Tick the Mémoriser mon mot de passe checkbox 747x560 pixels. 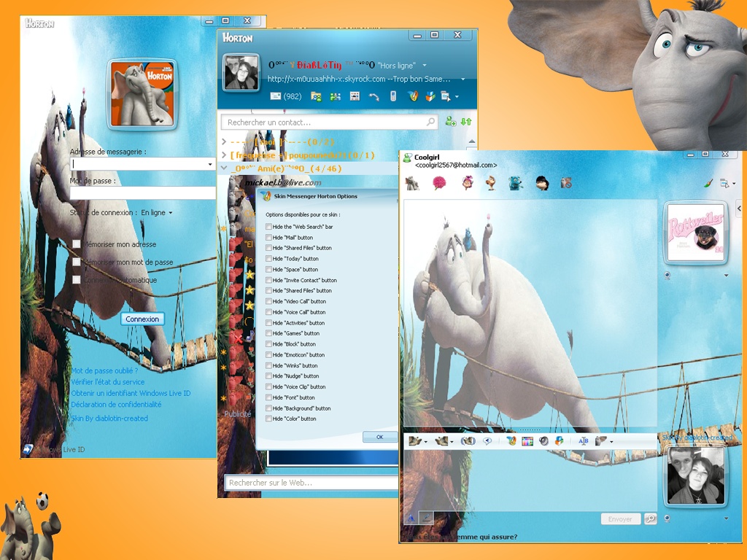click(x=76, y=262)
